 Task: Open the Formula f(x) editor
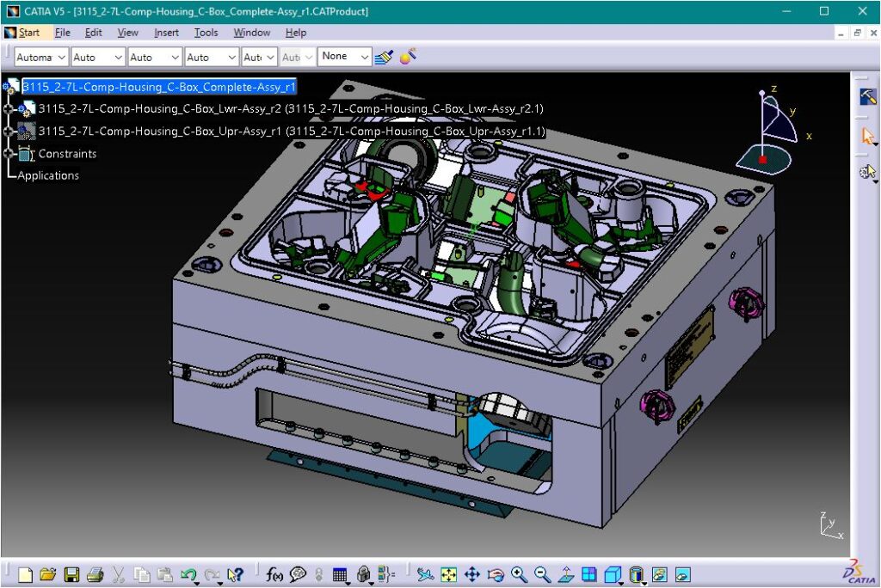coord(274,574)
